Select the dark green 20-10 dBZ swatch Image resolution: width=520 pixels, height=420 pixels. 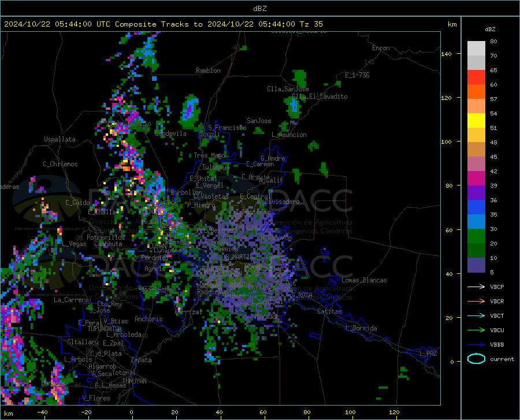point(476,251)
